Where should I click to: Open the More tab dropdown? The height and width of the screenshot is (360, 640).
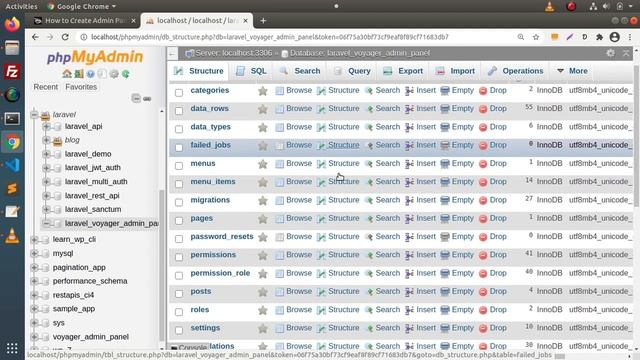[x=573, y=71]
